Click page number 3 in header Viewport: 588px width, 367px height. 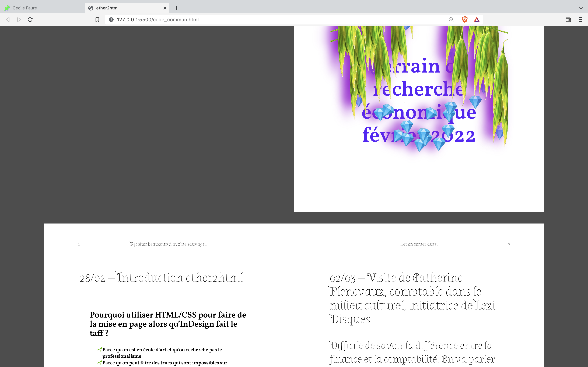coord(509,245)
